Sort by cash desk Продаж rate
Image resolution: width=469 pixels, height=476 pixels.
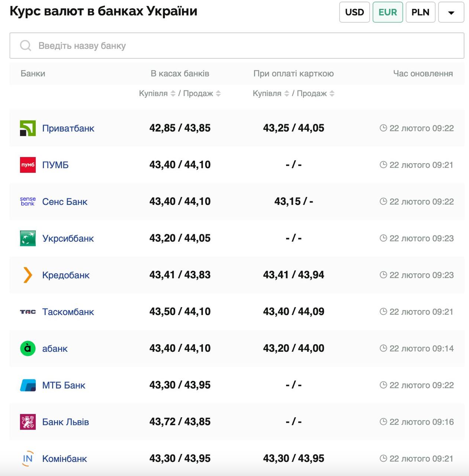218,94
